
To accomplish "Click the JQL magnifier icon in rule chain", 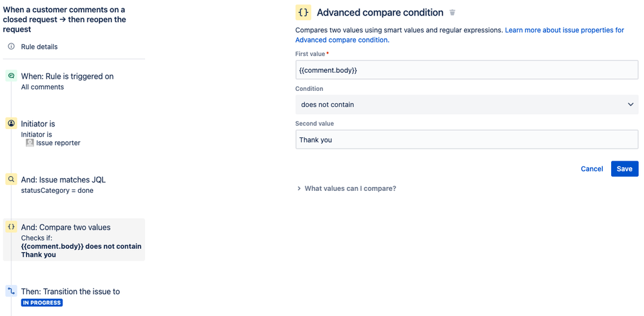I will pyautogui.click(x=11, y=179).
